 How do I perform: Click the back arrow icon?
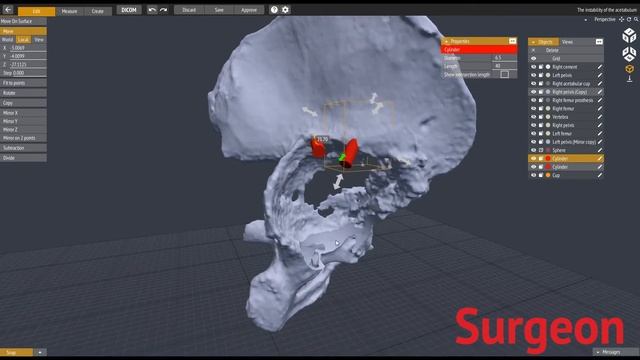click(x=8, y=10)
